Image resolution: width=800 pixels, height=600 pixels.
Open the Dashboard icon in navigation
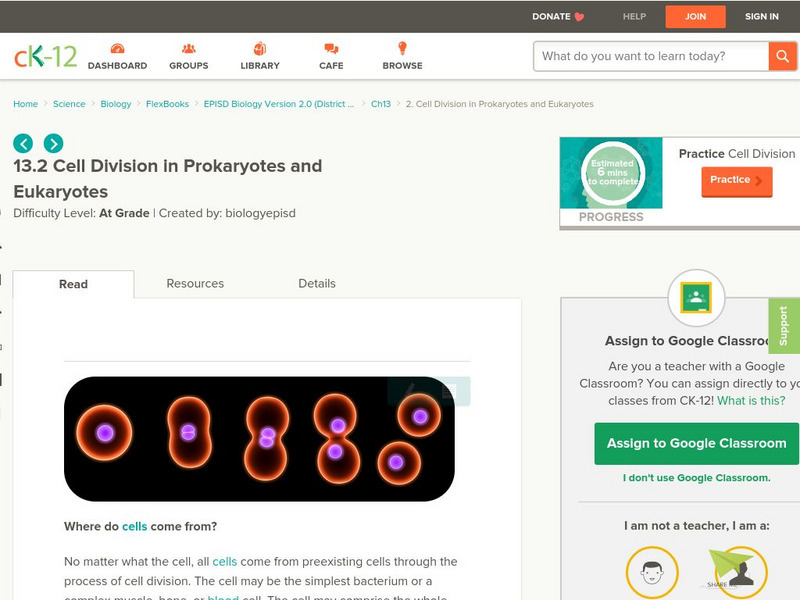[x=117, y=49]
